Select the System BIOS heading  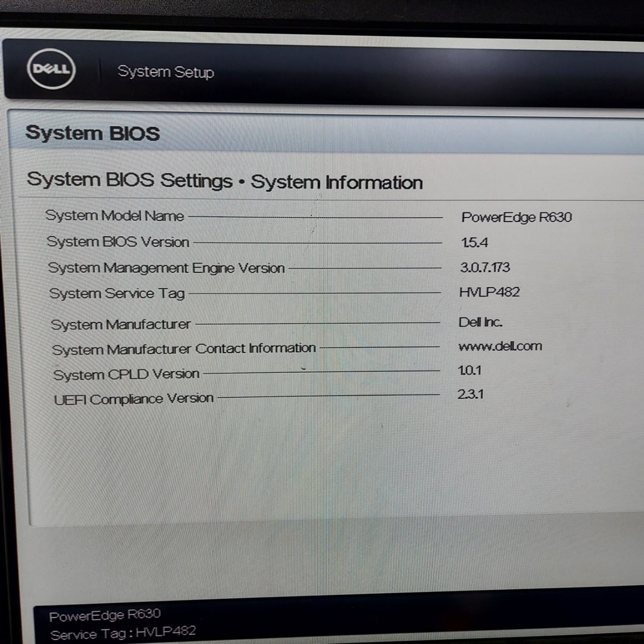click(x=93, y=133)
